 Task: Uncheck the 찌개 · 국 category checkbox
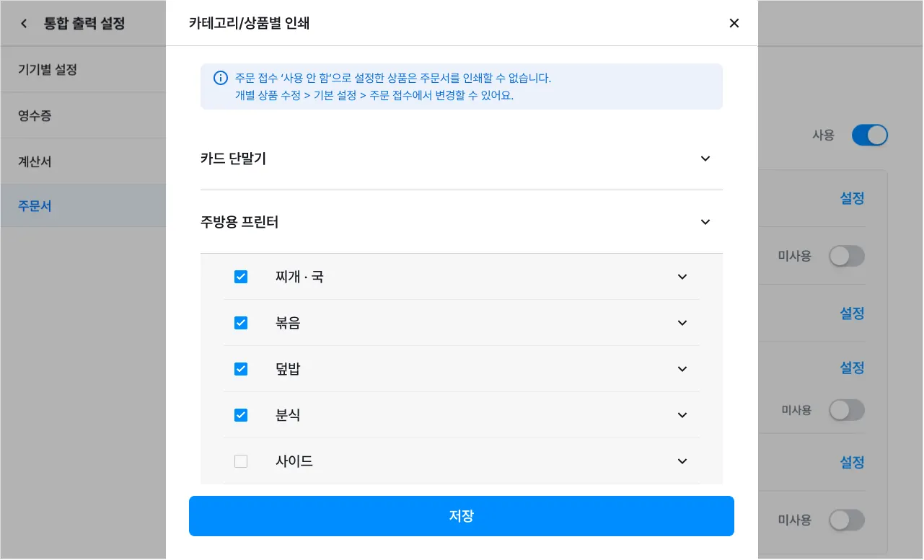tap(241, 277)
